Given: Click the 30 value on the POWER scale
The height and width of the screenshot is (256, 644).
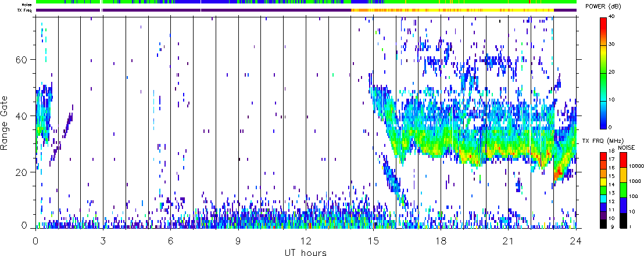Looking at the screenshot, I should click(x=612, y=45).
